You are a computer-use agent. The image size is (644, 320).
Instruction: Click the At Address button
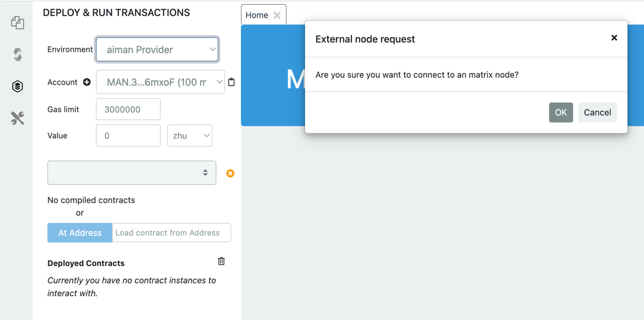tap(80, 233)
